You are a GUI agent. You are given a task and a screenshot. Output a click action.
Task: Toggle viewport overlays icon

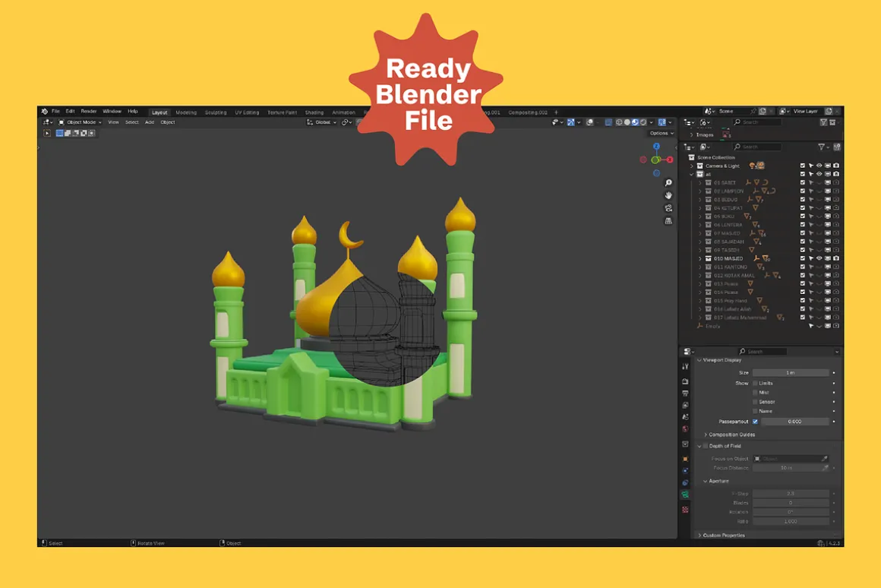(x=589, y=122)
